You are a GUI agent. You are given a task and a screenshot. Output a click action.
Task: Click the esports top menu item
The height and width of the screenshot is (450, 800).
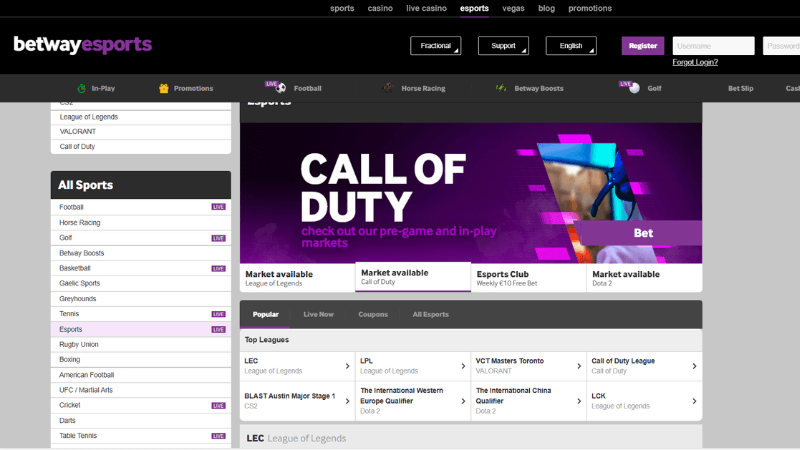(474, 8)
